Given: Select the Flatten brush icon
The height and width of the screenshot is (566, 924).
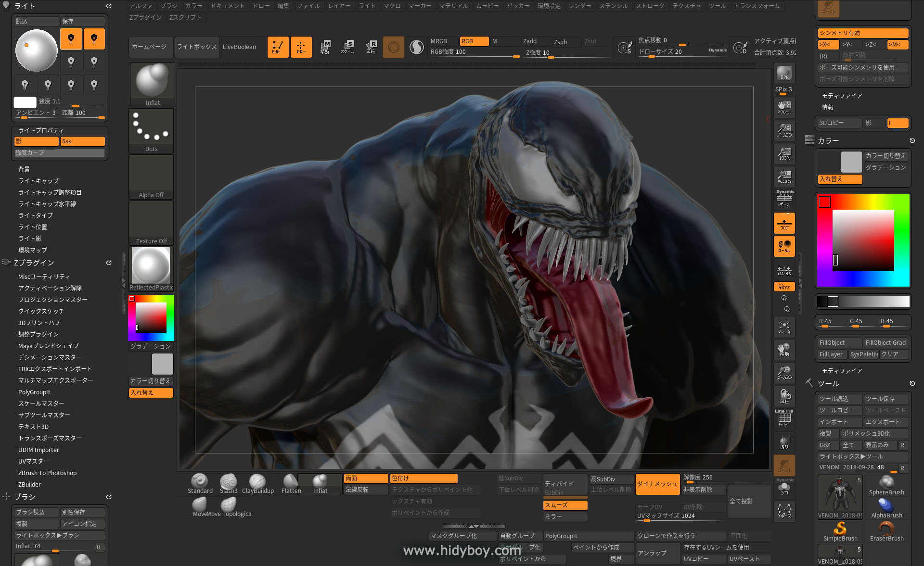Looking at the screenshot, I should point(291,483).
